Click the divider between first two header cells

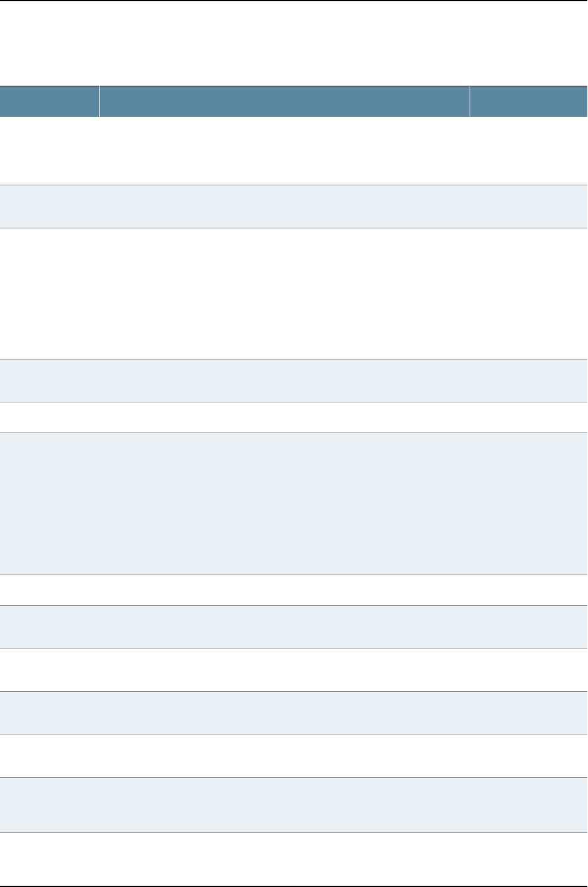tap(99, 102)
